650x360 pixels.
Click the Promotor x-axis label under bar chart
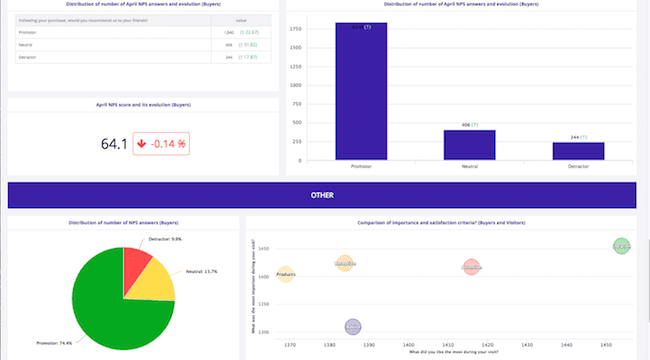pos(361,166)
